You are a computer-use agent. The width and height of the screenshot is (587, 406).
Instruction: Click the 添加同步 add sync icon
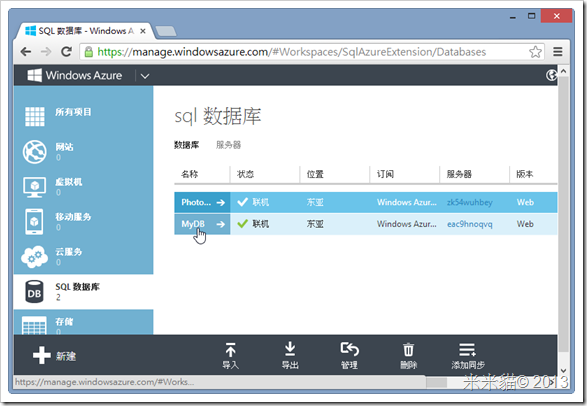click(x=468, y=350)
